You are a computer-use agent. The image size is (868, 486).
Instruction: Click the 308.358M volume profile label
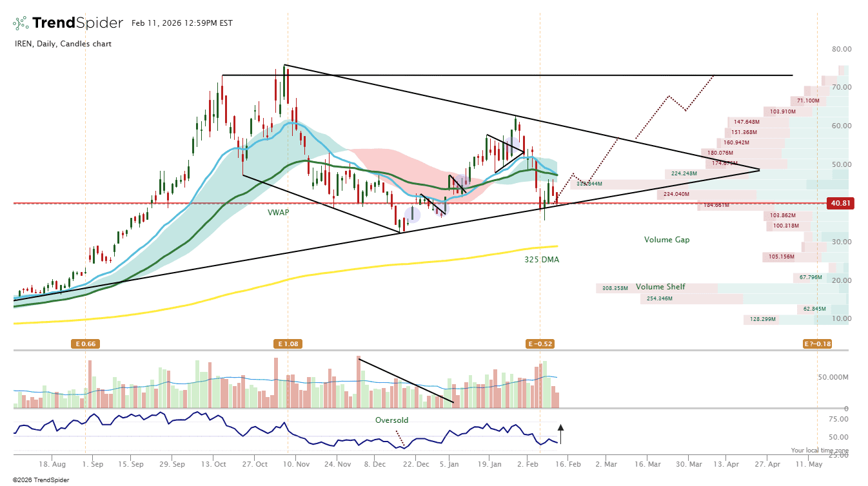pos(615,288)
